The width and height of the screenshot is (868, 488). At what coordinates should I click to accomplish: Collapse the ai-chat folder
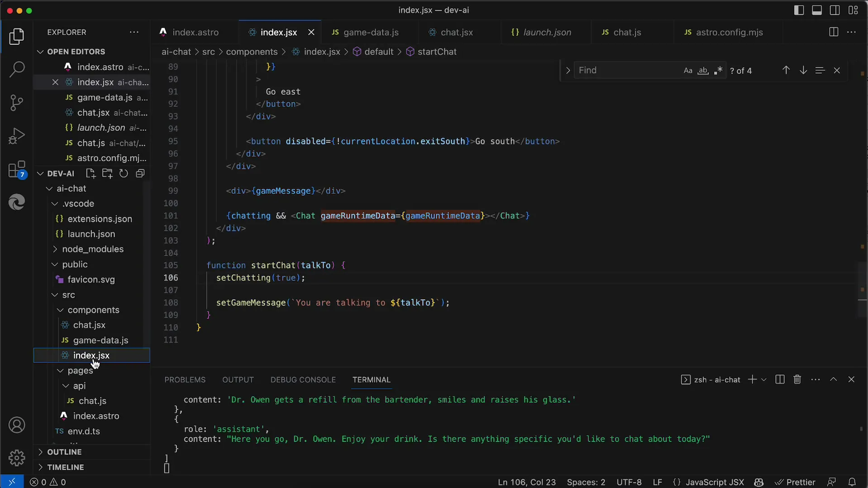pyautogui.click(x=72, y=188)
